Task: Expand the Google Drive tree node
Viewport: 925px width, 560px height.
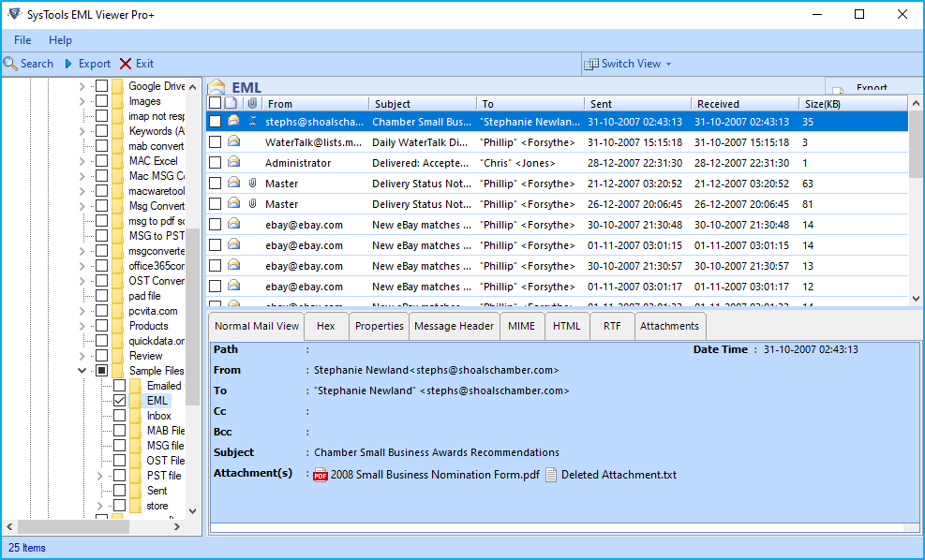Action: pos(82,86)
